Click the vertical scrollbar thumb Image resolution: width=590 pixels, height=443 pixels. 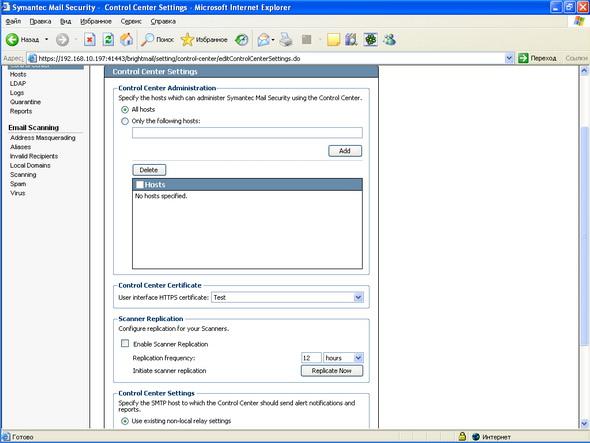point(584,236)
